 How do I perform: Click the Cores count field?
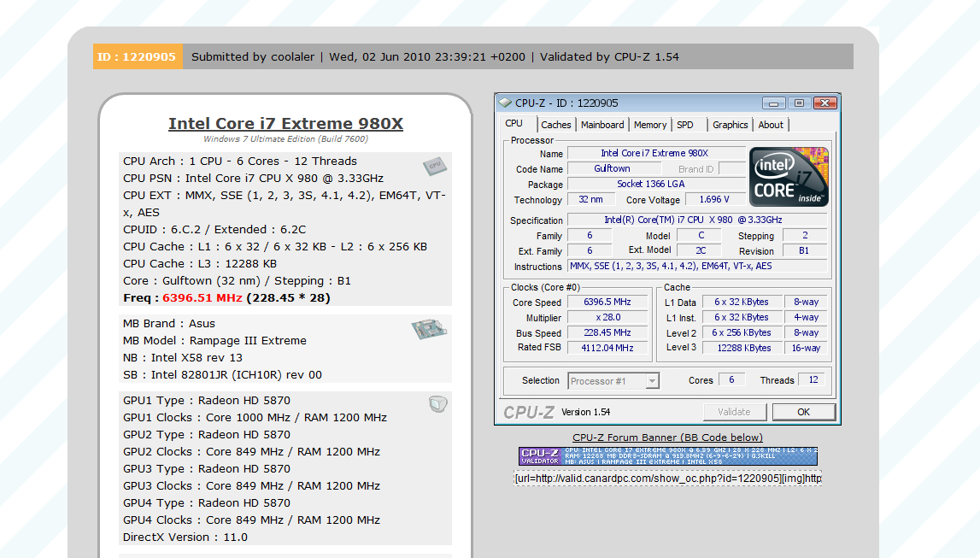point(732,380)
